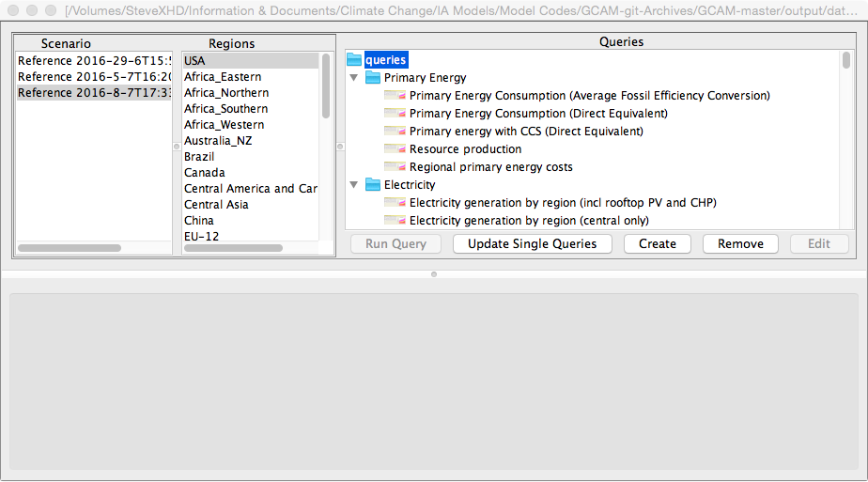Click icon beside Electricity generation (central only)

tap(395, 220)
